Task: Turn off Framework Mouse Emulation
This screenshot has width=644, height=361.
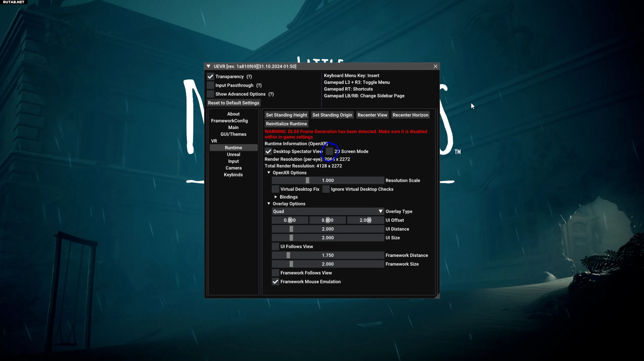Action: 275,282
